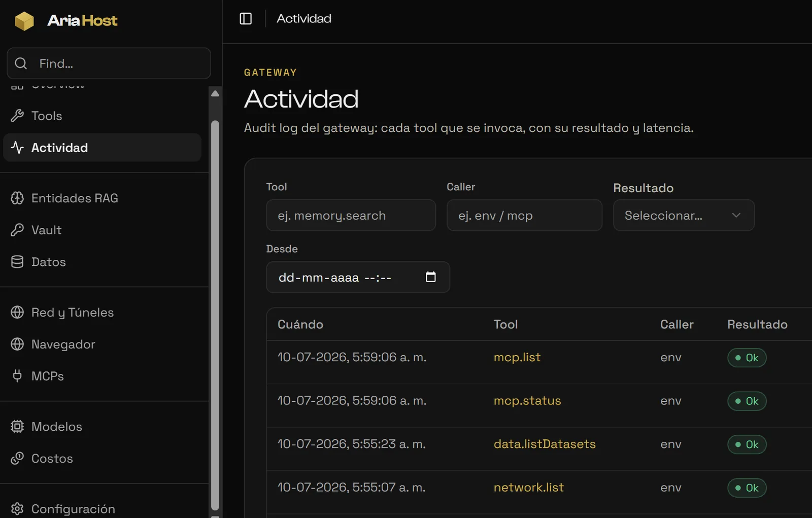
Task: Click the Find search field
Action: [x=109, y=63]
